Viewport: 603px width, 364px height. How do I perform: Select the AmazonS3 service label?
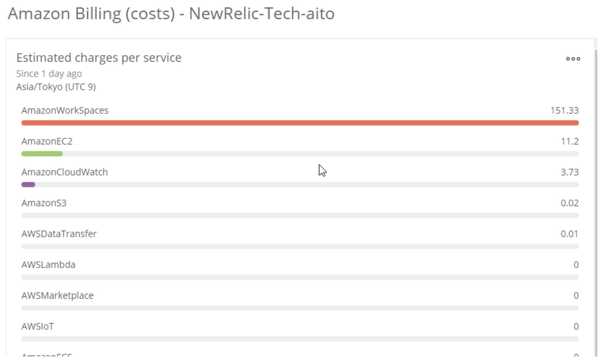point(44,203)
